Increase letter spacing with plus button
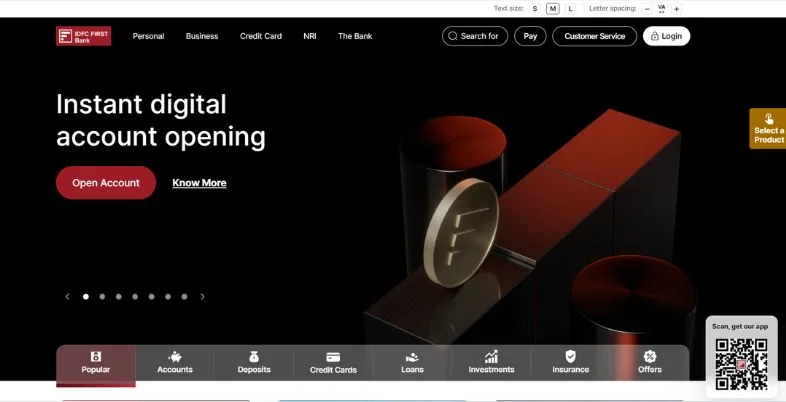Image resolution: width=786 pixels, height=402 pixels. click(x=677, y=9)
